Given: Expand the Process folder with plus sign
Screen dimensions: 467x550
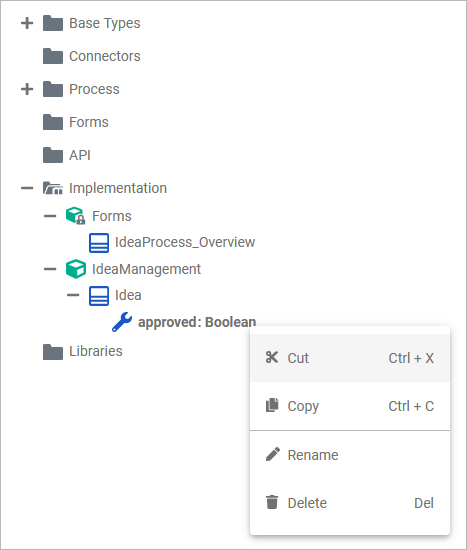Looking at the screenshot, I should [x=27, y=89].
